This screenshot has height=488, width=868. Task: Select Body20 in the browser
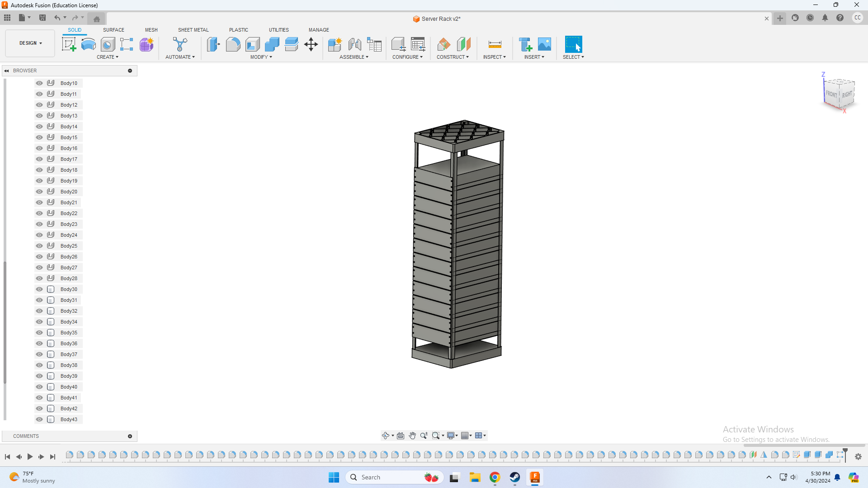69,192
